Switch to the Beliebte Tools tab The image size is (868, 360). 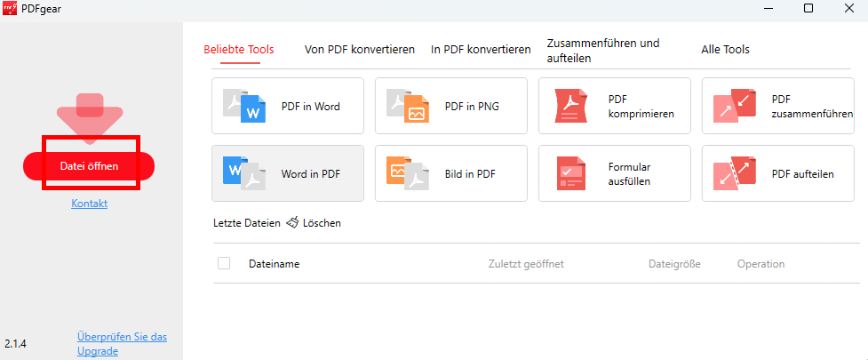click(239, 50)
